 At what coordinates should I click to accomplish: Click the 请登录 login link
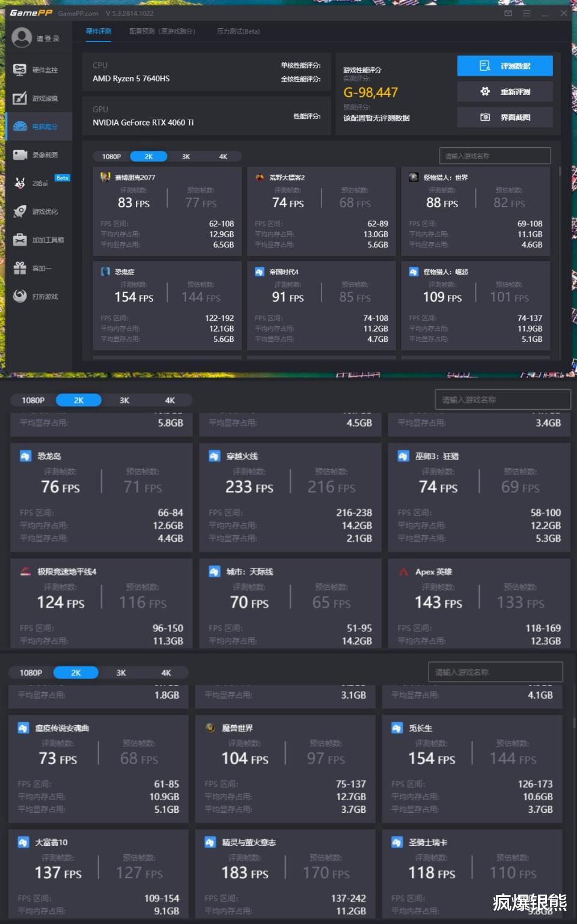[x=48, y=38]
